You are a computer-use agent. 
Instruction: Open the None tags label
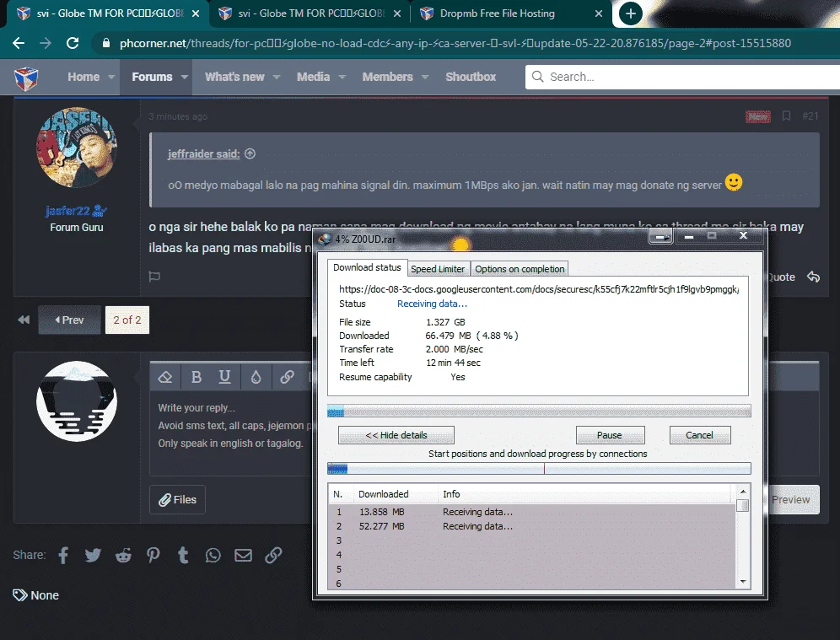click(x=45, y=595)
